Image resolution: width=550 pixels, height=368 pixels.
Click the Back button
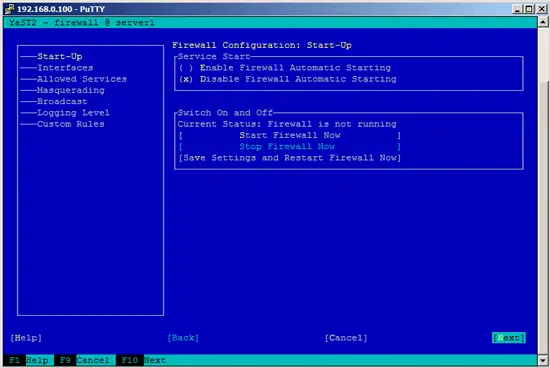[183, 338]
